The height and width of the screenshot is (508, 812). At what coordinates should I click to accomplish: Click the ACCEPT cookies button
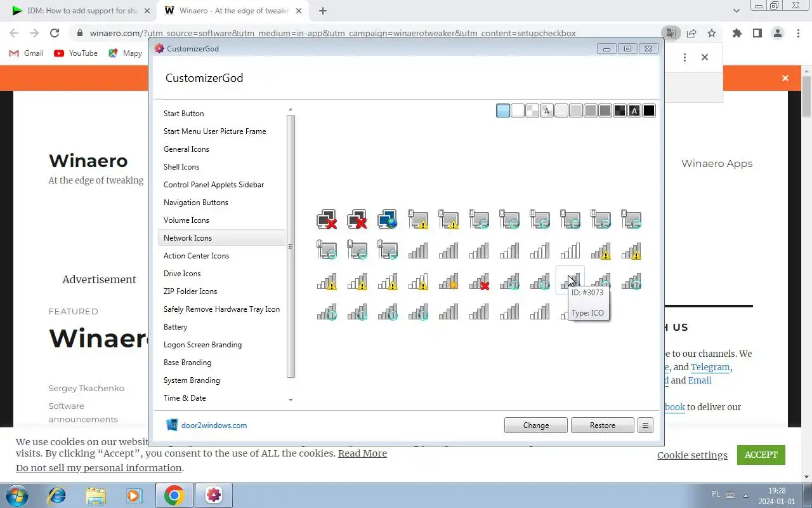761,455
